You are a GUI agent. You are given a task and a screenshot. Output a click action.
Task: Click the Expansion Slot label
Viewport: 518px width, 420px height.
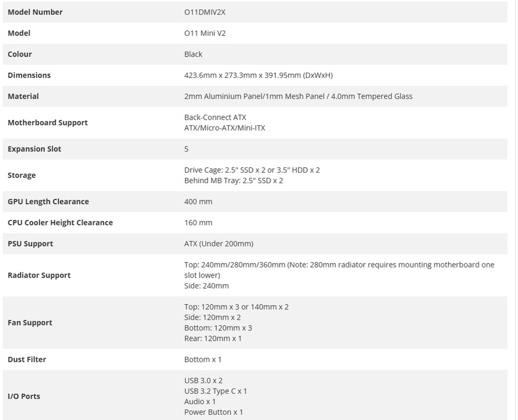pos(34,149)
